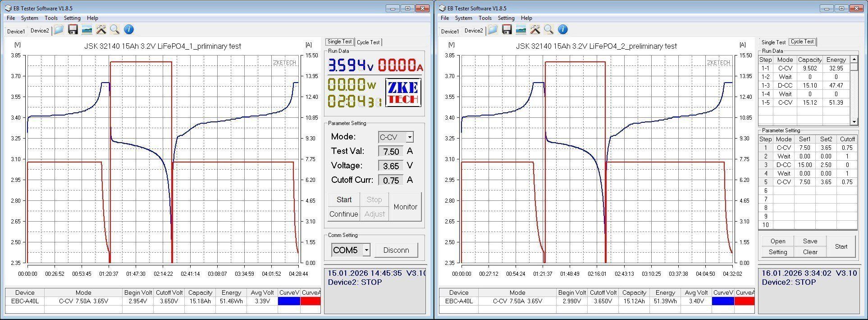Viewport: 868px width, 320px height.
Task: Click the landscape picture icon in left window toolbar
Action: [x=87, y=30]
